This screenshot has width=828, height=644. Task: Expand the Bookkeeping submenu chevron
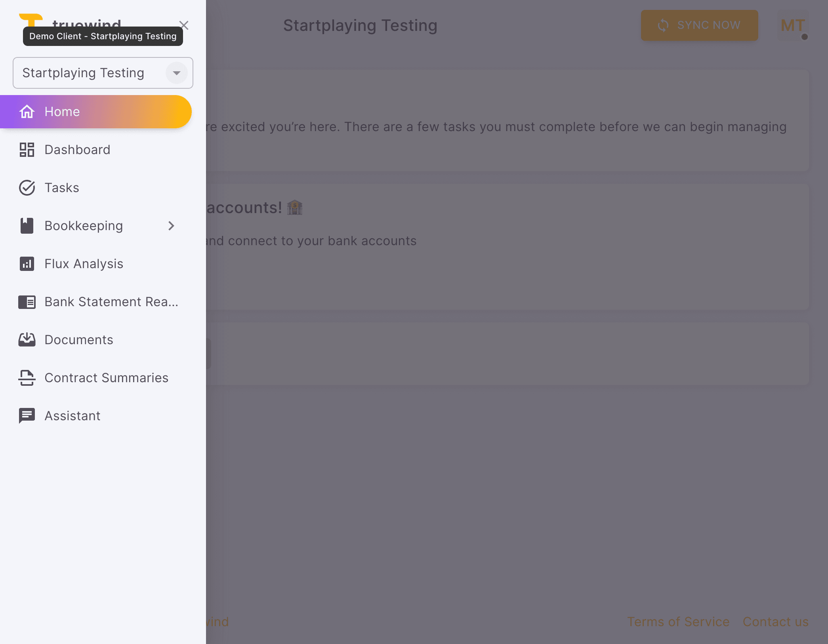pyautogui.click(x=171, y=226)
